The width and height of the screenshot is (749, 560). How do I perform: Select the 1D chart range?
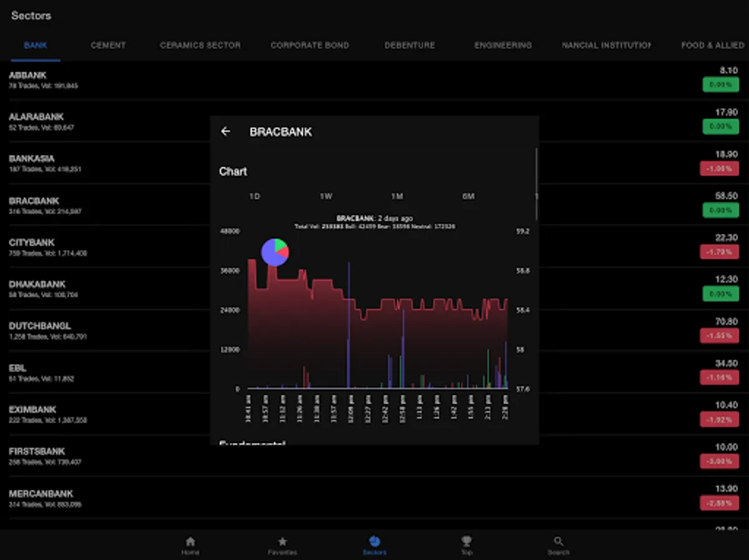pyautogui.click(x=255, y=196)
